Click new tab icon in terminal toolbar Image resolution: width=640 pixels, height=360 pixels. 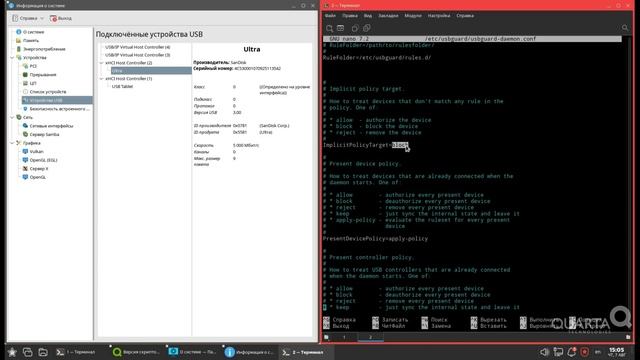coord(329,28)
